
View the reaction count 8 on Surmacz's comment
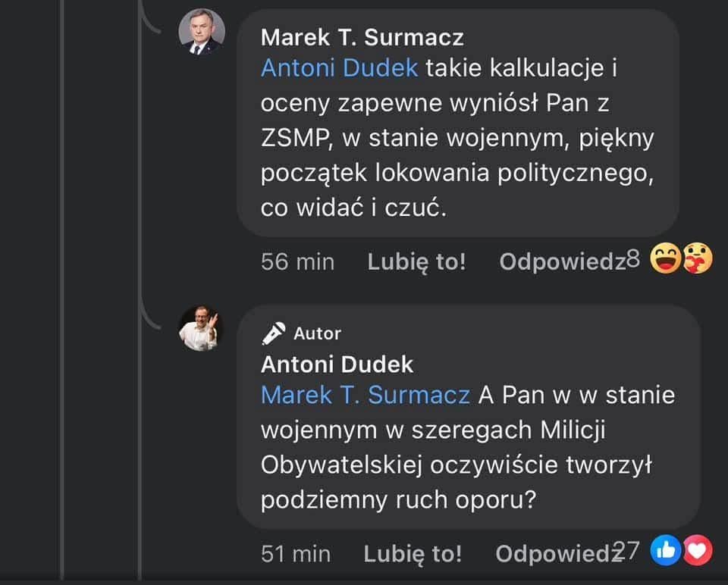[x=633, y=259]
